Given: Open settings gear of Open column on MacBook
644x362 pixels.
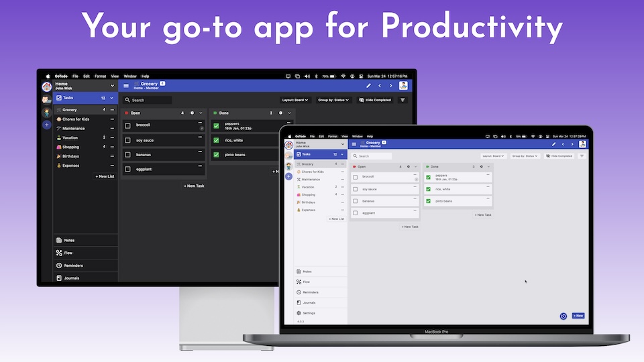Looking at the screenshot, I should pos(409,167).
